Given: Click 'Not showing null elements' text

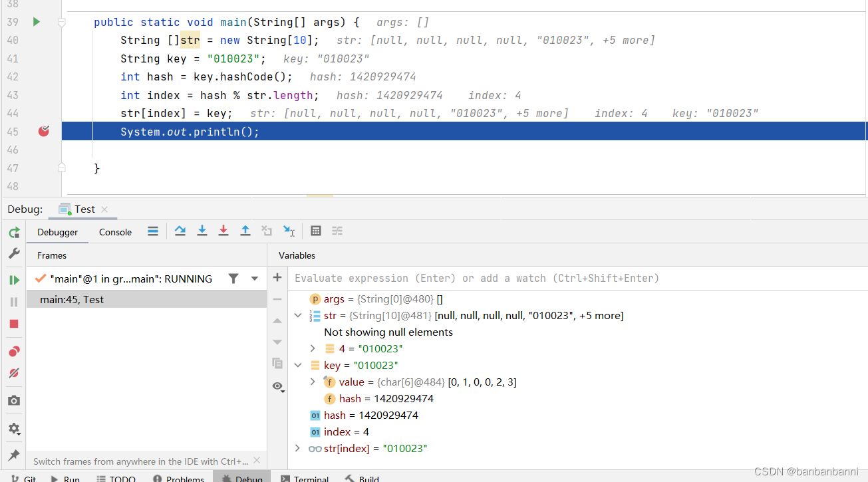Looking at the screenshot, I should pyautogui.click(x=388, y=332).
